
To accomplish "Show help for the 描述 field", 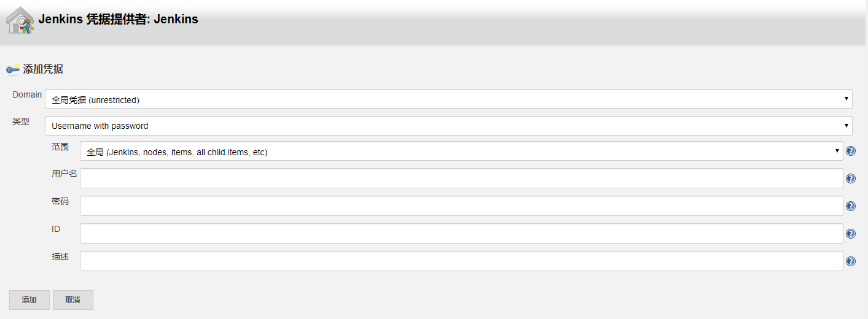I will pos(851,261).
